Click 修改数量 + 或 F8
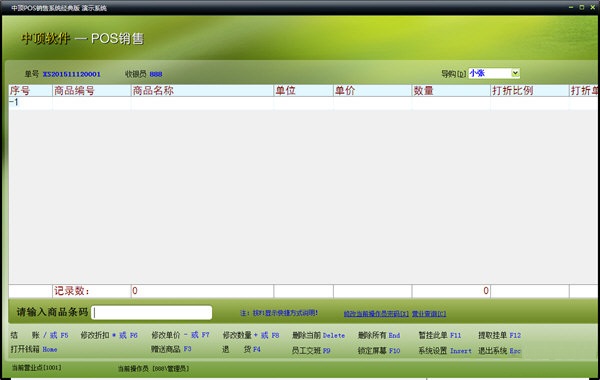This screenshot has height=380, width=600. tap(251, 335)
